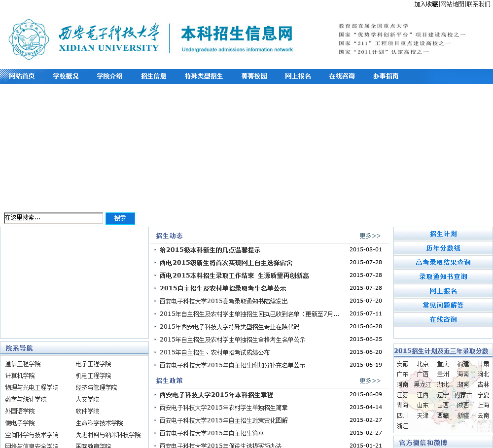Click the blue 搜索 button
This screenshot has height=448, width=493.
coord(120,218)
